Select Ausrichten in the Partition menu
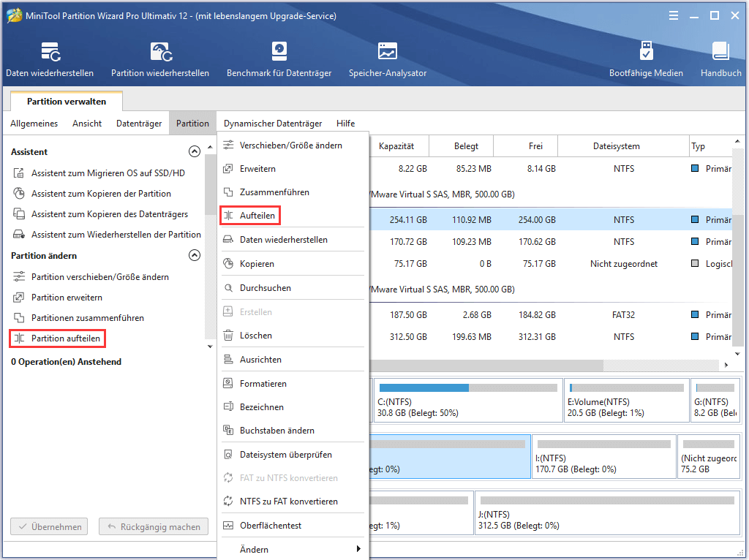This screenshot has width=749, height=560. coord(293,360)
